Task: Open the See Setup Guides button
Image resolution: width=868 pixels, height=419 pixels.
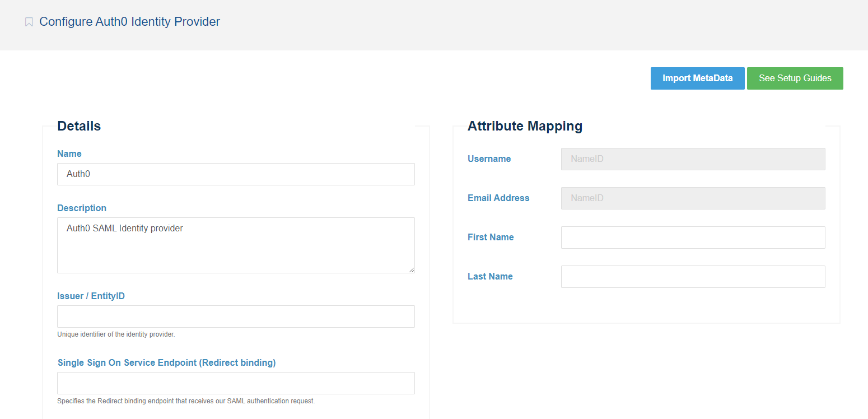Action: [795, 78]
